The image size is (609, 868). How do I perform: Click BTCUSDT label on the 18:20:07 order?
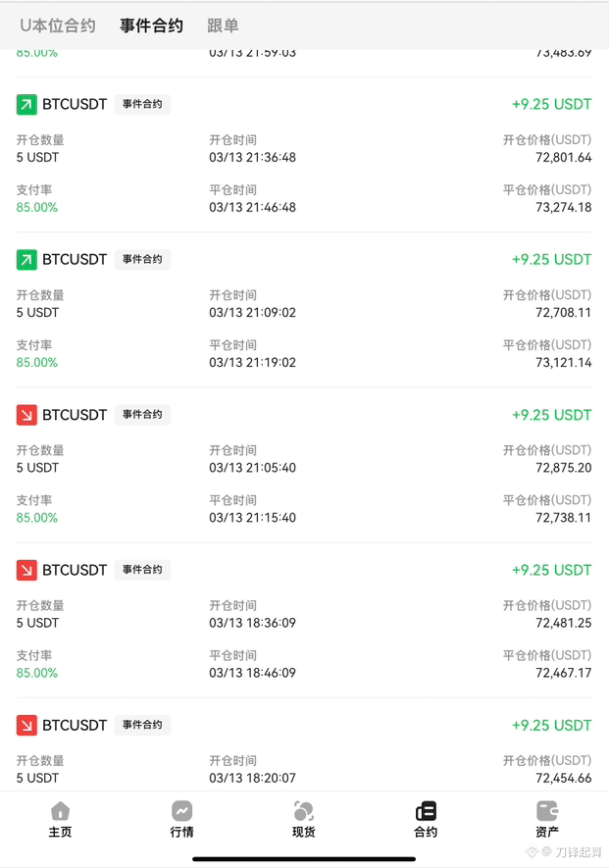click(x=75, y=725)
